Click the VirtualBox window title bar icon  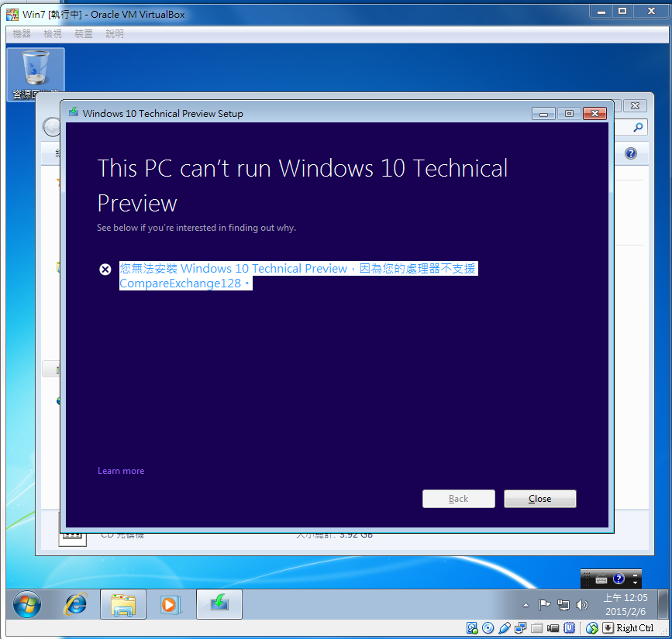pos(13,14)
